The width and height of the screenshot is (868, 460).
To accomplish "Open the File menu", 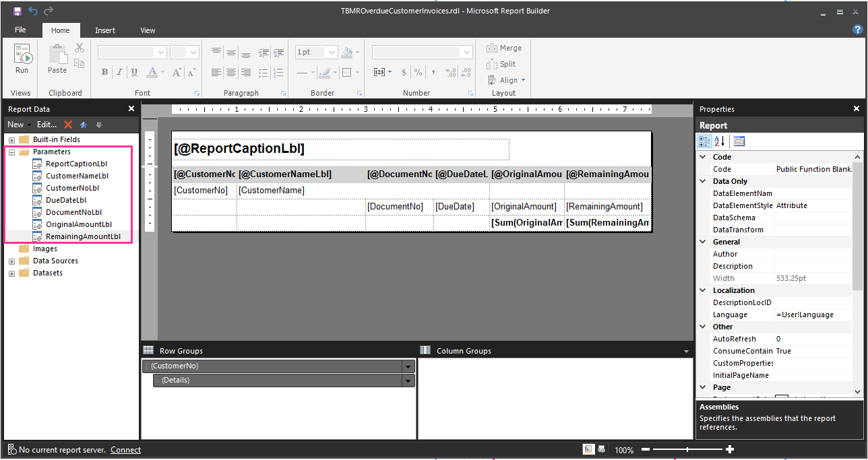I will pos(20,30).
